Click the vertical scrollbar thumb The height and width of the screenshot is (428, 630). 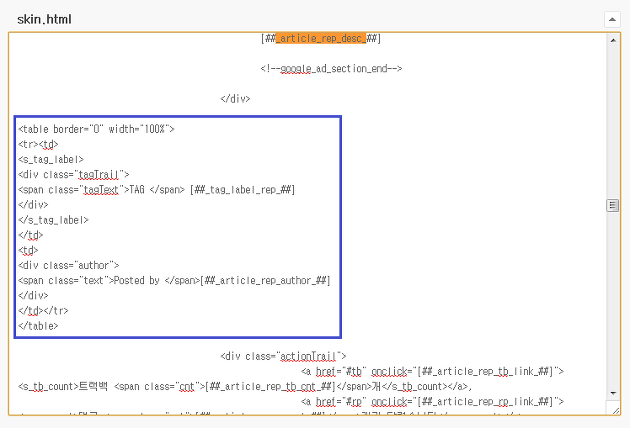click(612, 205)
